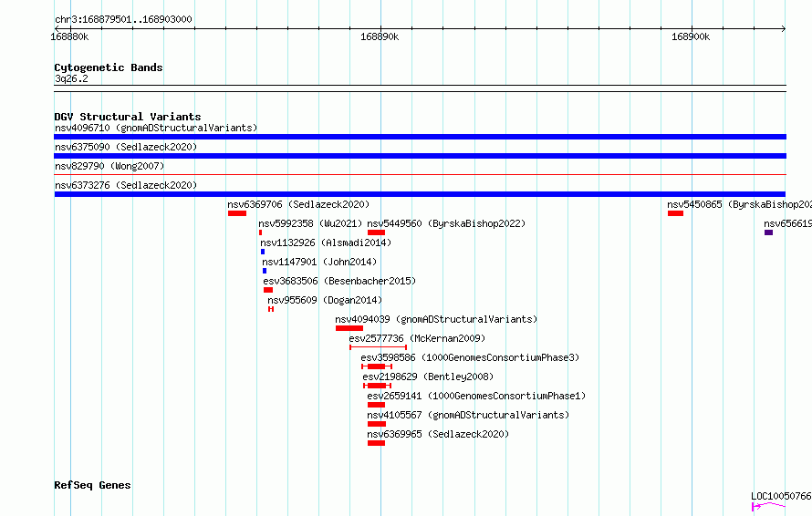Select the blue bar for nsv4096710
The image size is (812, 516).
(420, 137)
